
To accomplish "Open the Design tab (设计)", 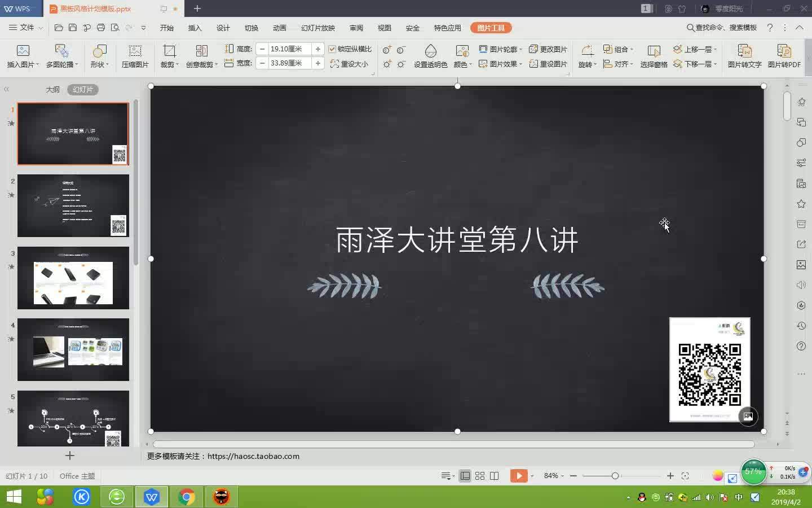I will [x=223, y=28].
